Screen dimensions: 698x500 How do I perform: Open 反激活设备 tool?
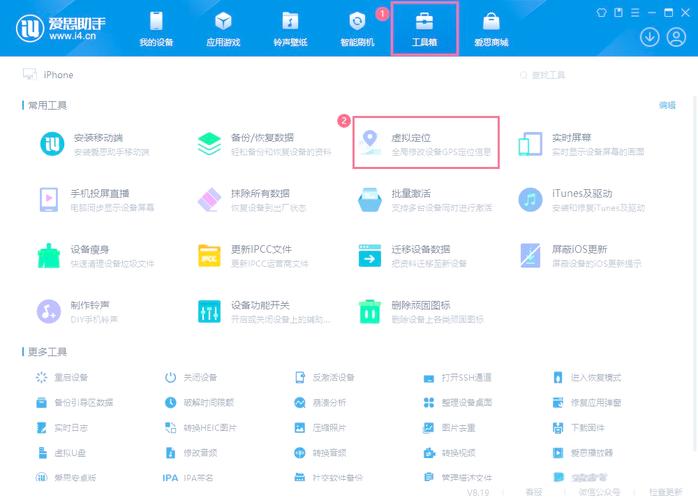coord(324,377)
